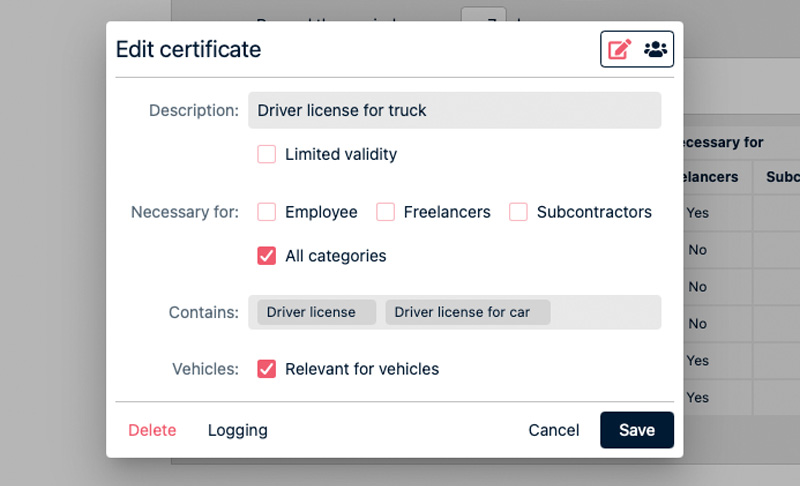Click the edit pencil icon in header
The width and height of the screenshot is (800, 486).
(x=620, y=49)
